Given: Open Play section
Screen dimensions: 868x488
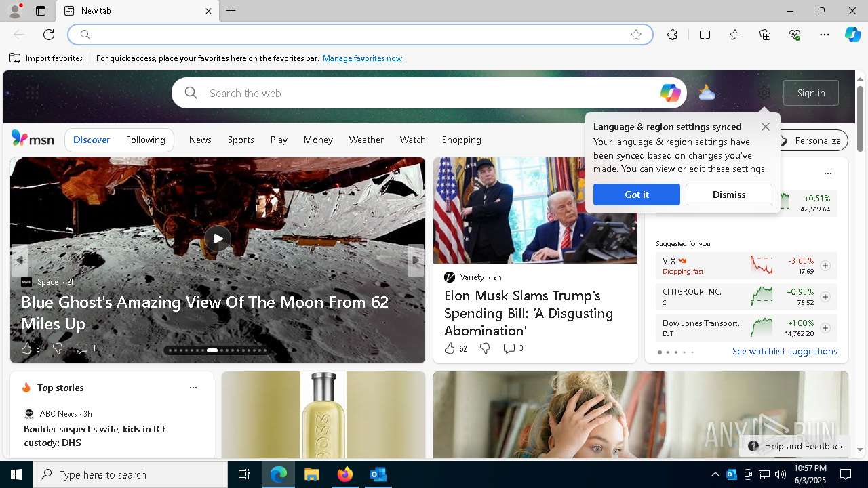Looking at the screenshot, I should point(279,140).
